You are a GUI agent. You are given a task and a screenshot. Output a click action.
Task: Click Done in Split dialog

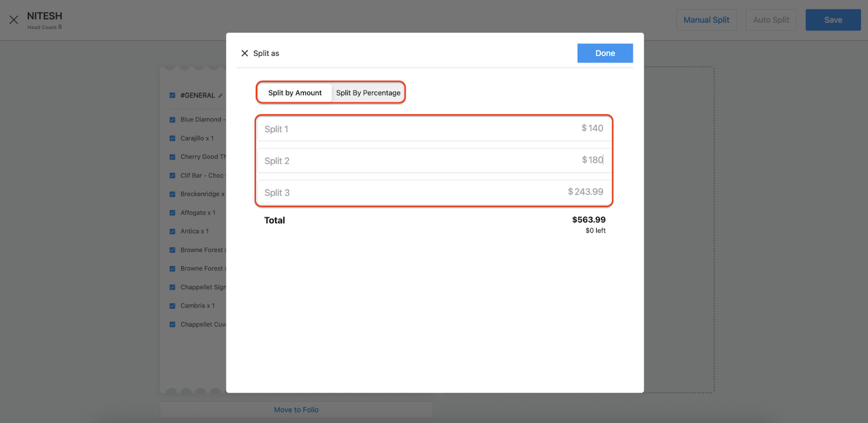coord(604,53)
